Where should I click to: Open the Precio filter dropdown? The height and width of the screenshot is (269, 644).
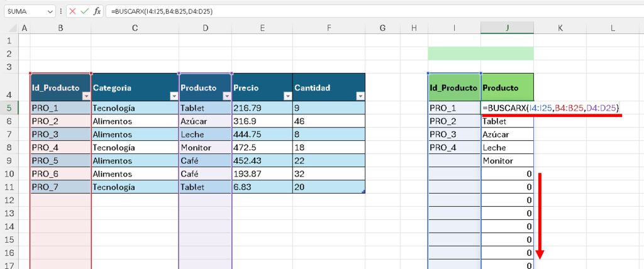click(287, 96)
